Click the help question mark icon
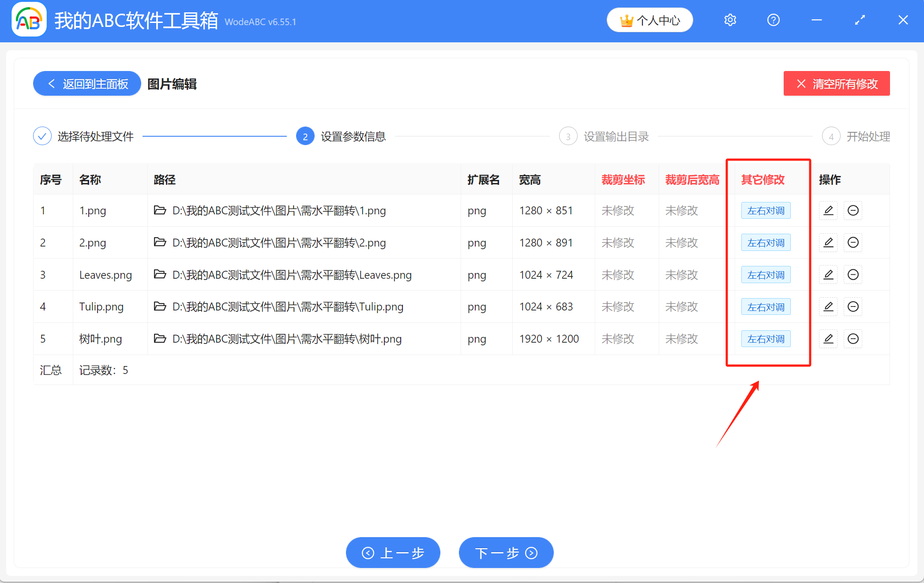 click(x=773, y=20)
